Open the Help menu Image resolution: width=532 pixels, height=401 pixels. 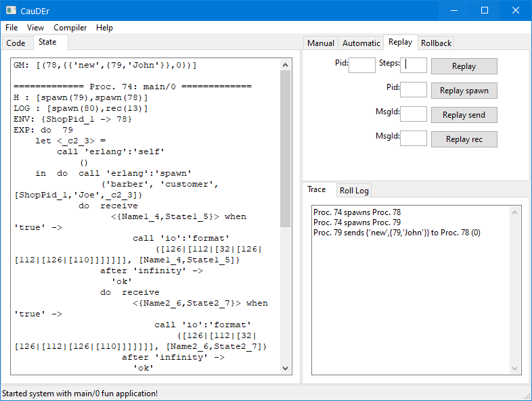pyautogui.click(x=104, y=28)
